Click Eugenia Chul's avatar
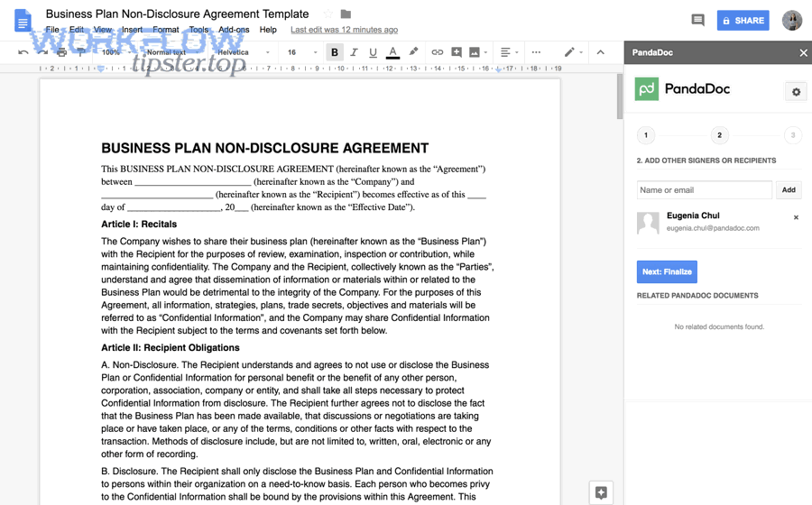Viewport: 812px width, 505px height. point(648,223)
